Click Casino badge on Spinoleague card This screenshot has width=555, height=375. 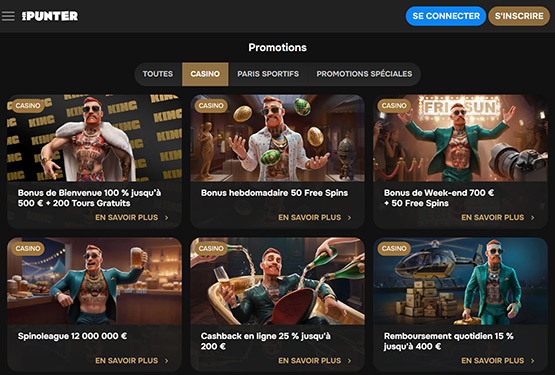tap(28, 249)
